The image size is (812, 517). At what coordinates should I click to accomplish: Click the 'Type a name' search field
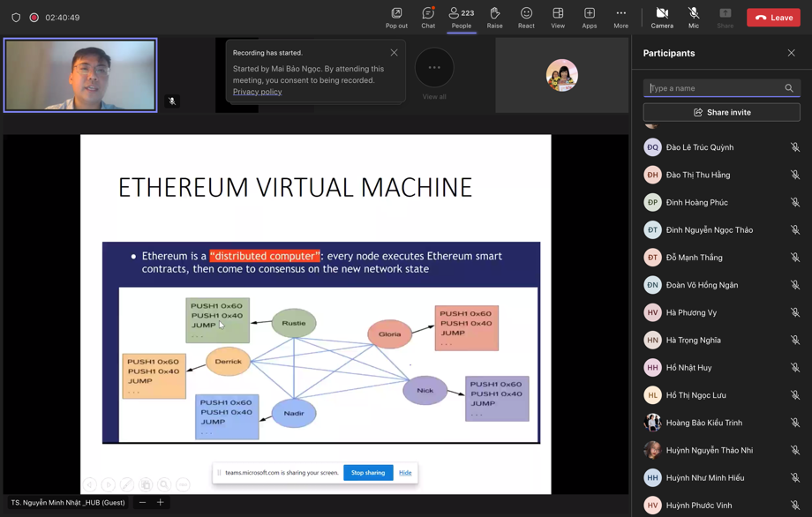(715, 88)
